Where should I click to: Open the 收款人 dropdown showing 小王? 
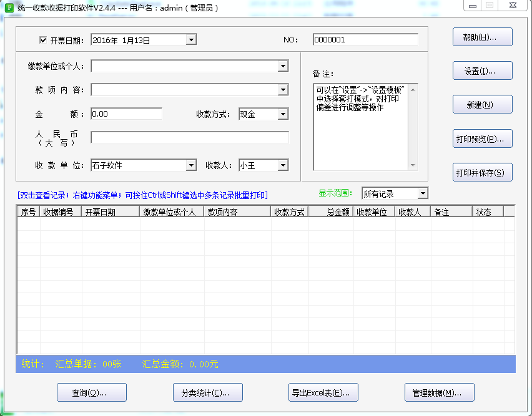pos(283,164)
